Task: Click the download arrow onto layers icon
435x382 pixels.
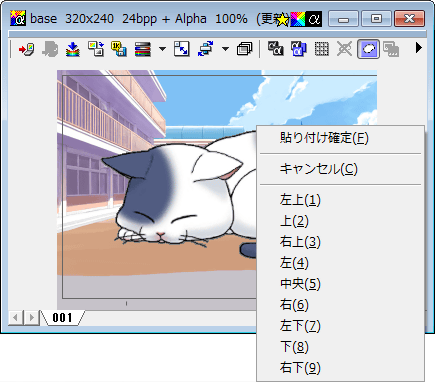Action: pyautogui.click(x=73, y=49)
